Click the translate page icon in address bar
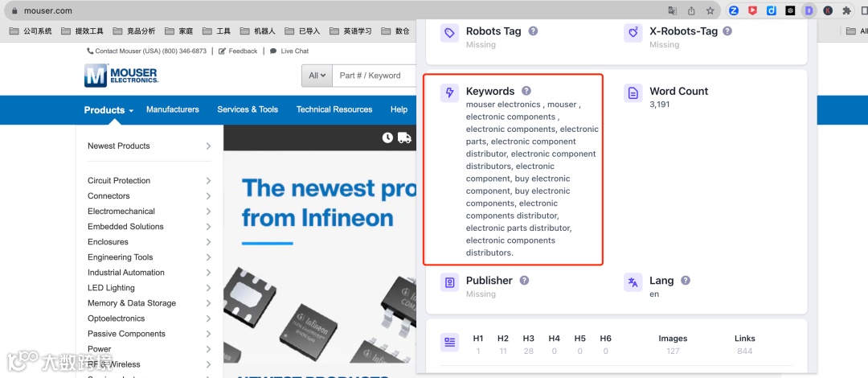868x378 pixels. tap(672, 10)
